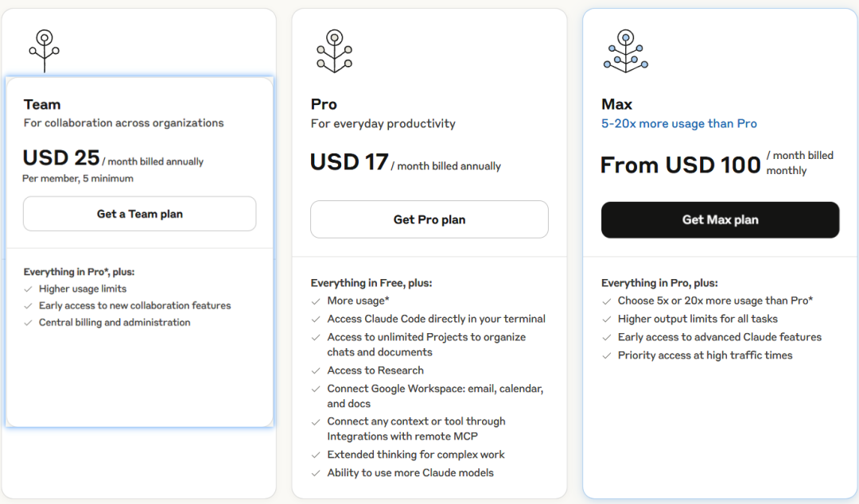The height and width of the screenshot is (504, 859).
Task: Click checkmark beside Priority access at high traffic
Action: pos(607,356)
